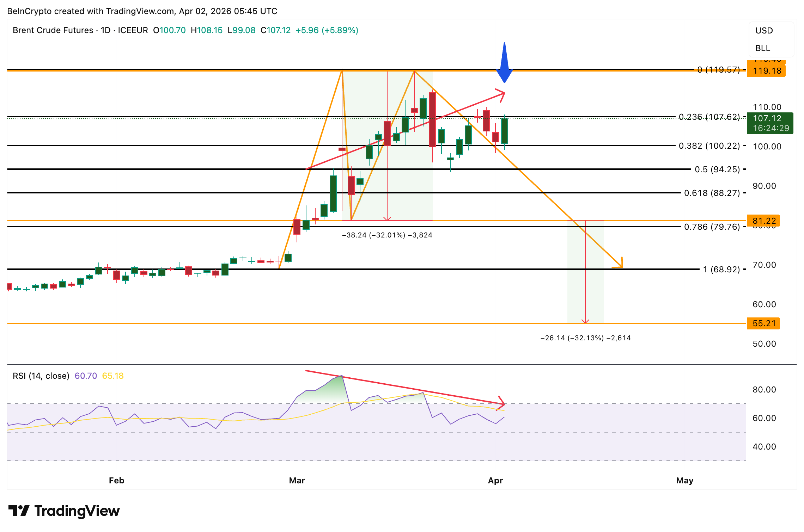The width and height of the screenshot is (804, 532).
Task: Click the RSI (14, close) indicator label
Action: click(41, 376)
